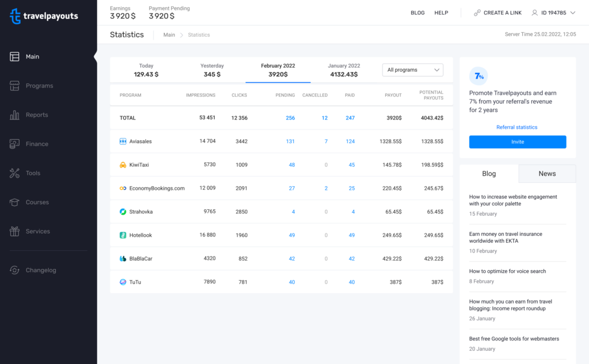The height and width of the screenshot is (364, 589).
Task: Open the Referral statistics link
Action: pos(517,127)
